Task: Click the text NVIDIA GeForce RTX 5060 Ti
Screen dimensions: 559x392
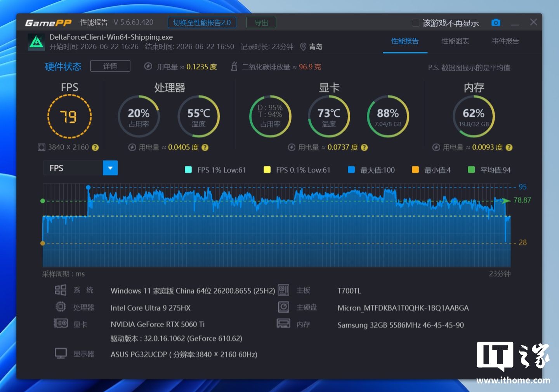Action: pyautogui.click(x=158, y=324)
